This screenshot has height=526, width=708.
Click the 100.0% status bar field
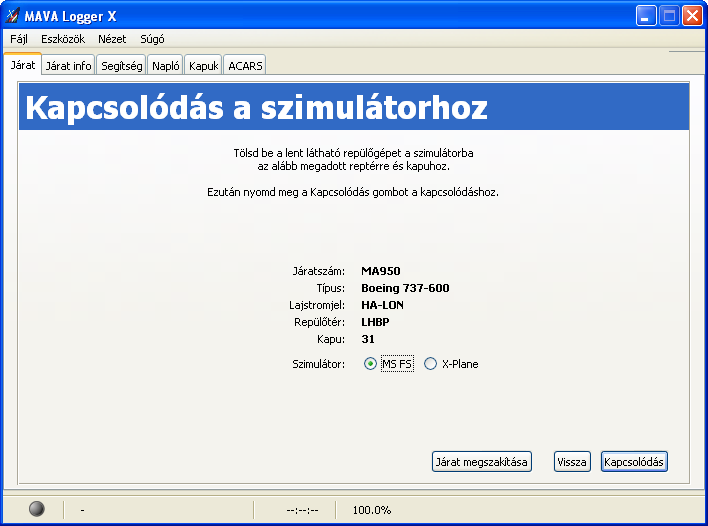(372, 510)
